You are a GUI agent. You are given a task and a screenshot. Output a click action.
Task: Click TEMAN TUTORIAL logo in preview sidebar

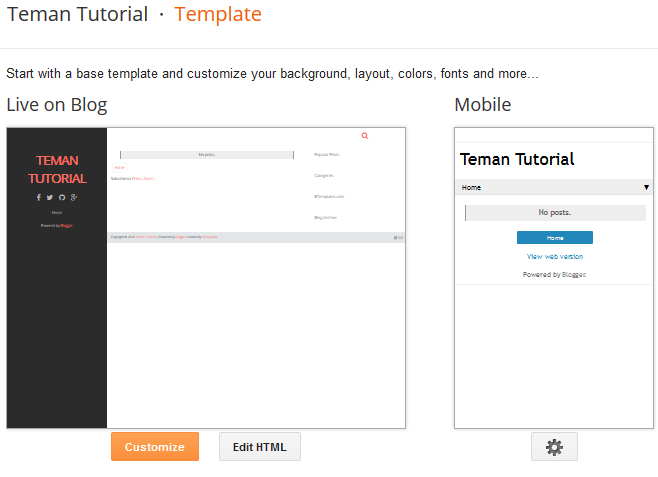57,169
